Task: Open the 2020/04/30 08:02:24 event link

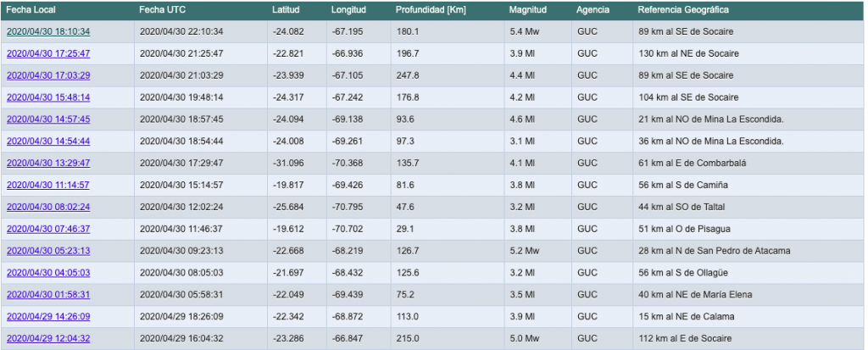Action: click(48, 207)
